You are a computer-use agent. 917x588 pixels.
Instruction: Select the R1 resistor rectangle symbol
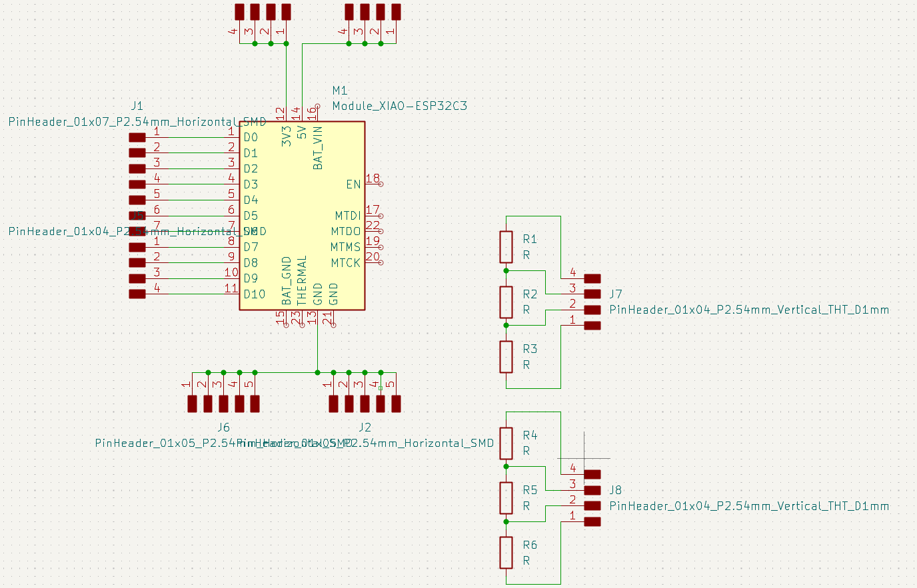click(x=506, y=247)
